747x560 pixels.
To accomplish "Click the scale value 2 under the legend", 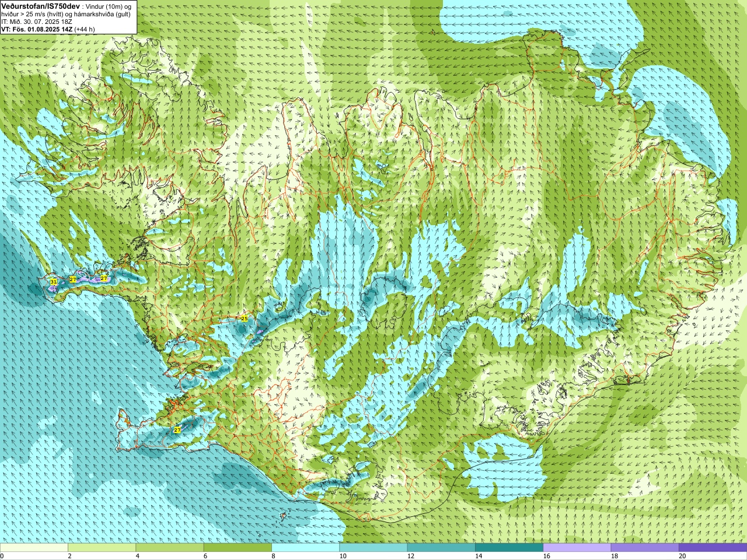I will point(69,556).
